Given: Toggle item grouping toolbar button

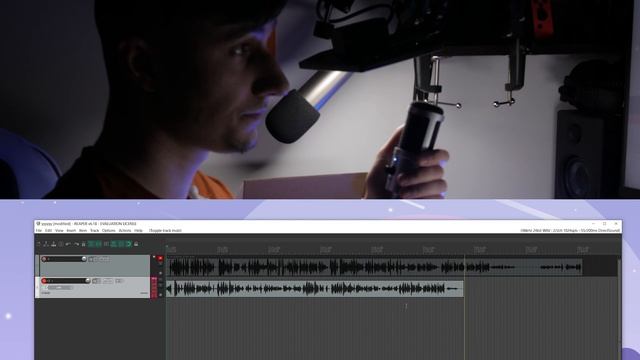Looking at the screenshot, I should (99, 244).
